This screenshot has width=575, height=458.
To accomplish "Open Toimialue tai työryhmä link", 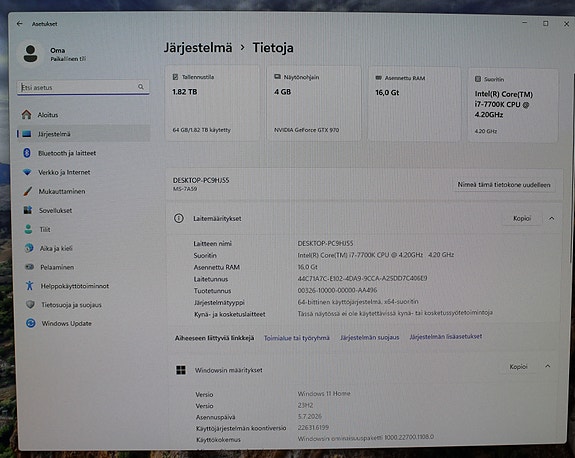I will (x=297, y=338).
